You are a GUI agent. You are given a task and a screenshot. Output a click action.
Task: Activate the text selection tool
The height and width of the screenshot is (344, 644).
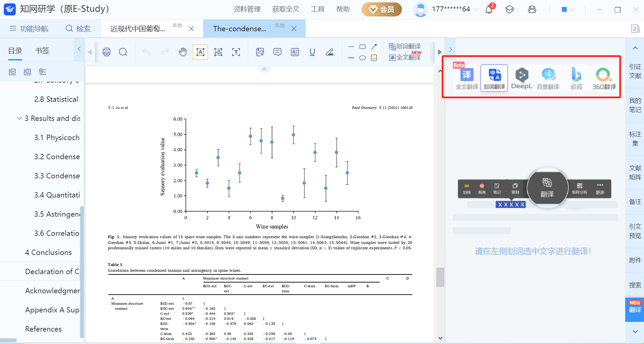(200, 52)
